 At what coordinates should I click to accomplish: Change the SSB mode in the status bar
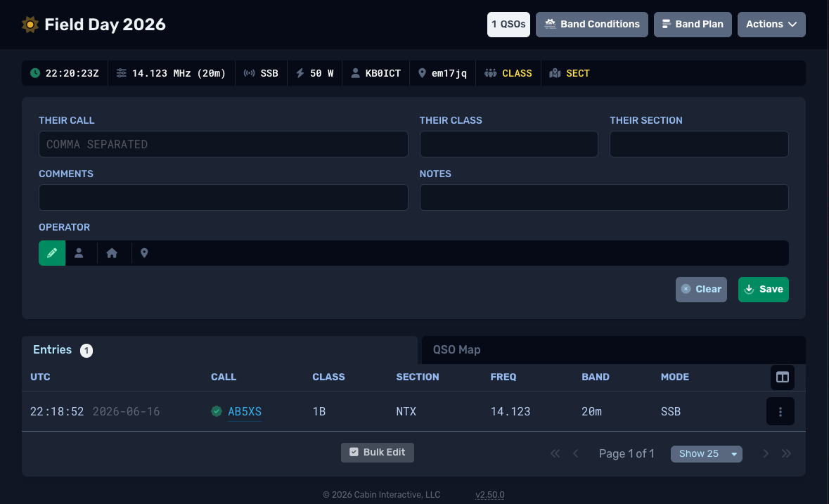click(261, 73)
